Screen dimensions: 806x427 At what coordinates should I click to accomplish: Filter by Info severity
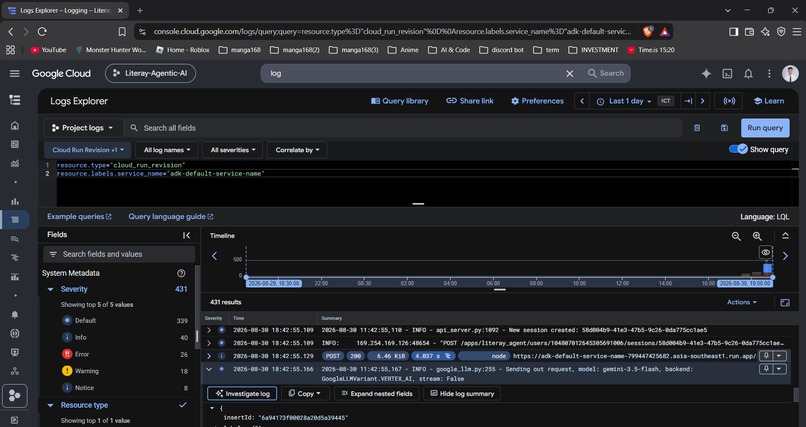tap(80, 338)
